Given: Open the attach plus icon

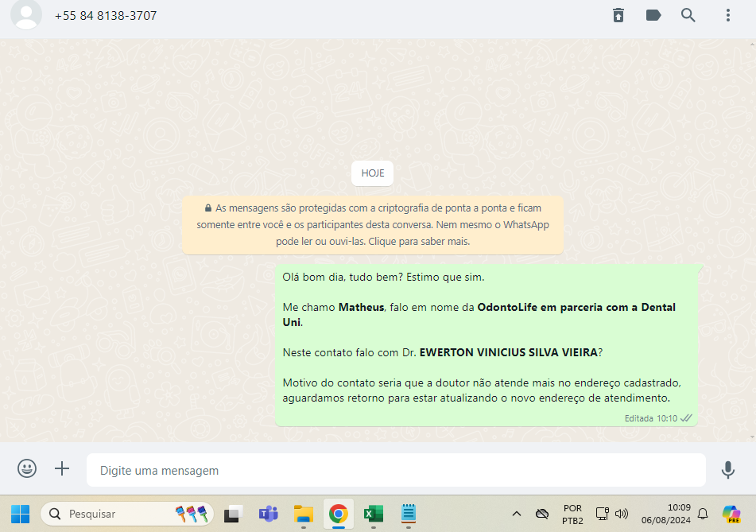Looking at the screenshot, I should (62, 468).
